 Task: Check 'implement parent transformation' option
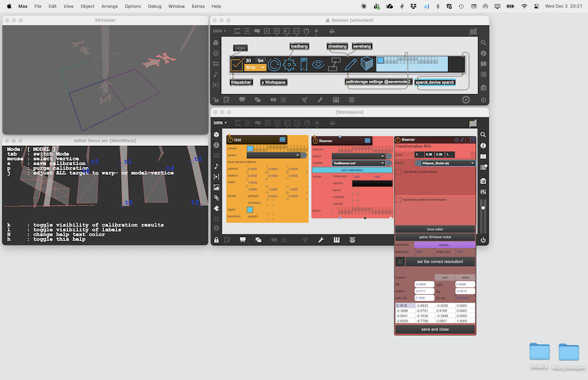pos(399,199)
